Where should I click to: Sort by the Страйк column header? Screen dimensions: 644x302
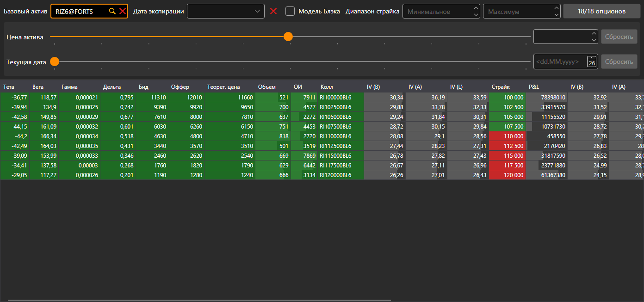point(501,87)
